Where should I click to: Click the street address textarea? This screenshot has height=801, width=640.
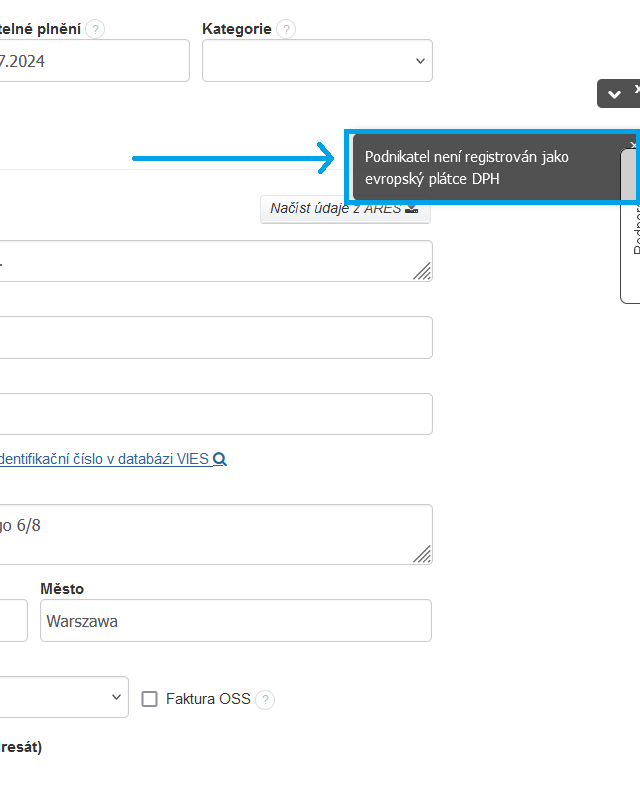coord(210,533)
